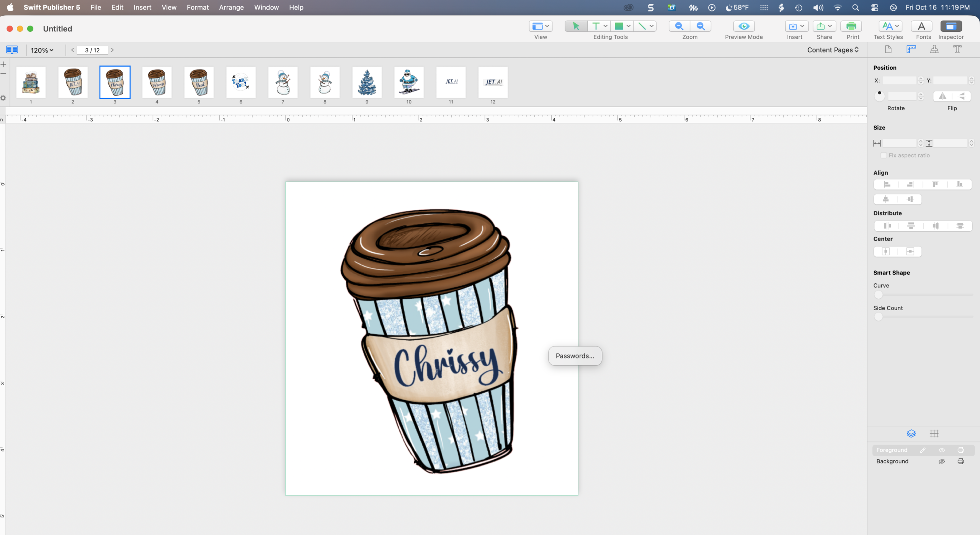Pick the line drawing tool
Viewport: 980px width, 535px height.
tap(642, 26)
